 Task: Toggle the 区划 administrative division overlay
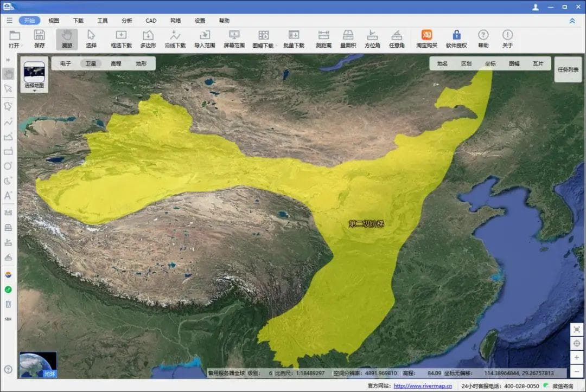(x=467, y=64)
